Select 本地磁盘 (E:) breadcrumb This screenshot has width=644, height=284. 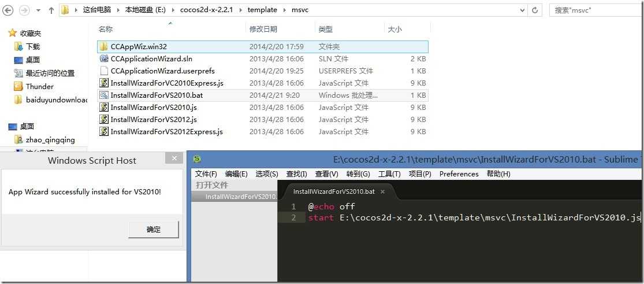tap(146, 10)
